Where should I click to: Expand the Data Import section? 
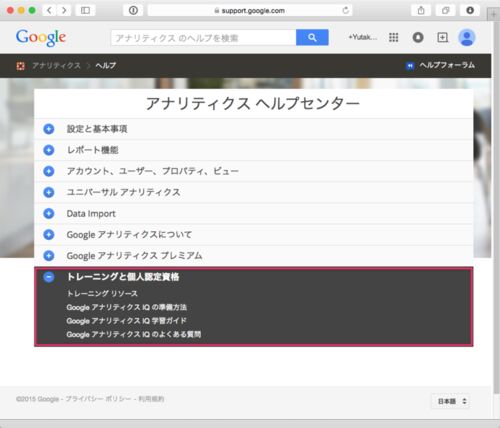click(x=253, y=214)
